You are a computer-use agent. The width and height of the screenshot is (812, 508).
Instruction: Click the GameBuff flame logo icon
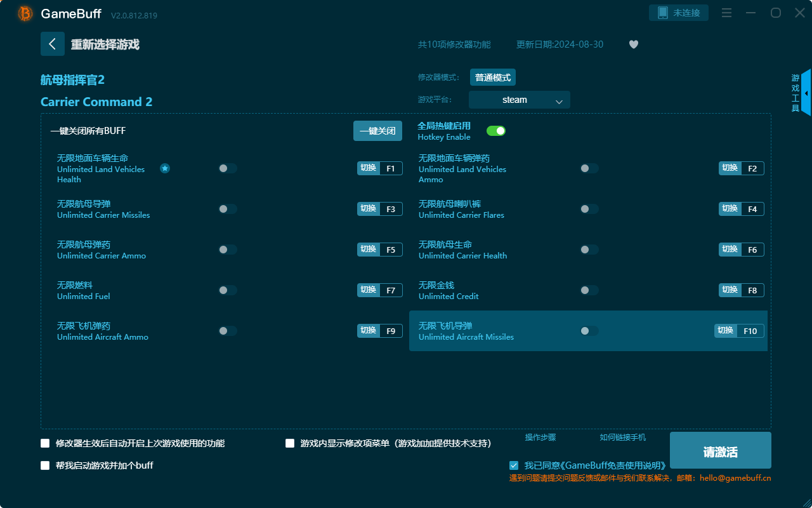pos(24,13)
